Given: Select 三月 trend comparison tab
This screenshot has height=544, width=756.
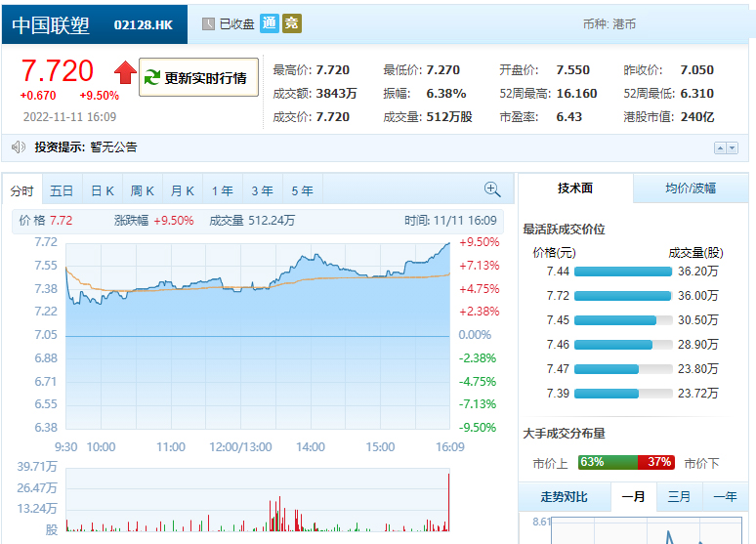Looking at the screenshot, I should click(x=680, y=497).
